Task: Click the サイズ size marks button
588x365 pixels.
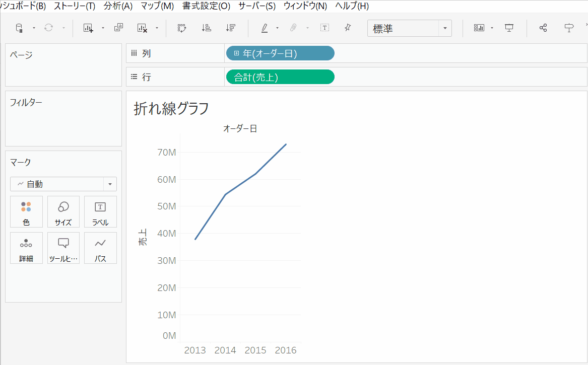Action: (x=63, y=212)
